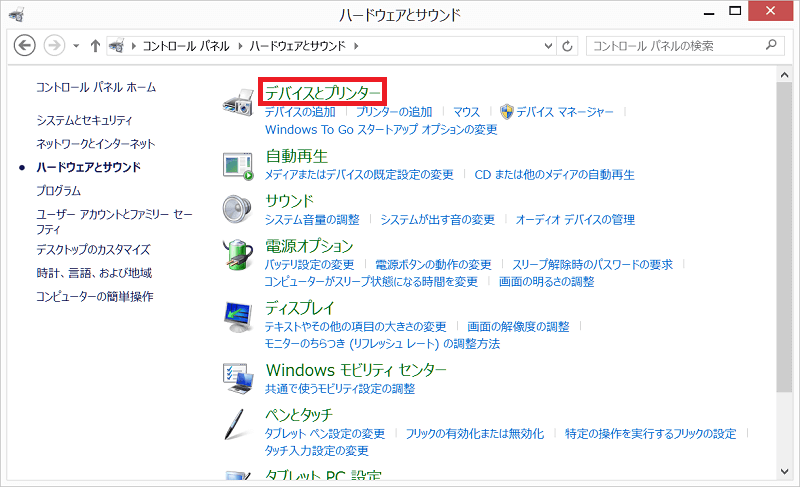Click デバイスの追加 link
Viewport: 800px width, 487px height.
click(300, 112)
